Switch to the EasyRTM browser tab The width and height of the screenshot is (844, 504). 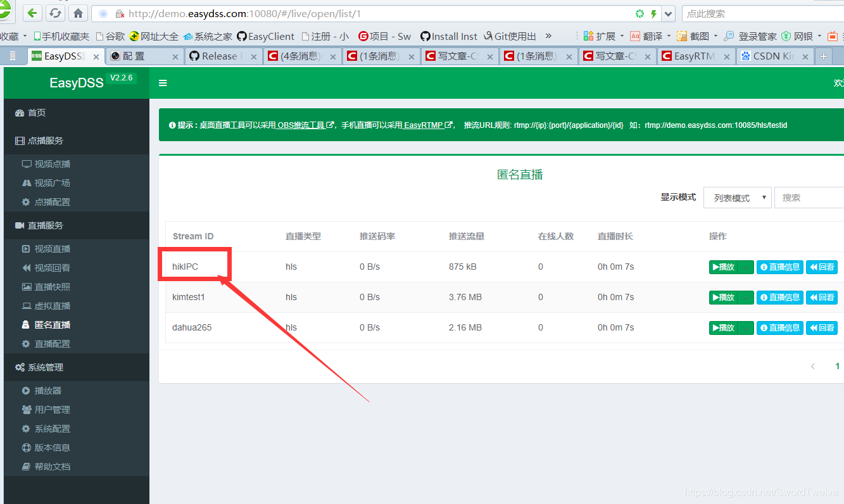click(696, 56)
